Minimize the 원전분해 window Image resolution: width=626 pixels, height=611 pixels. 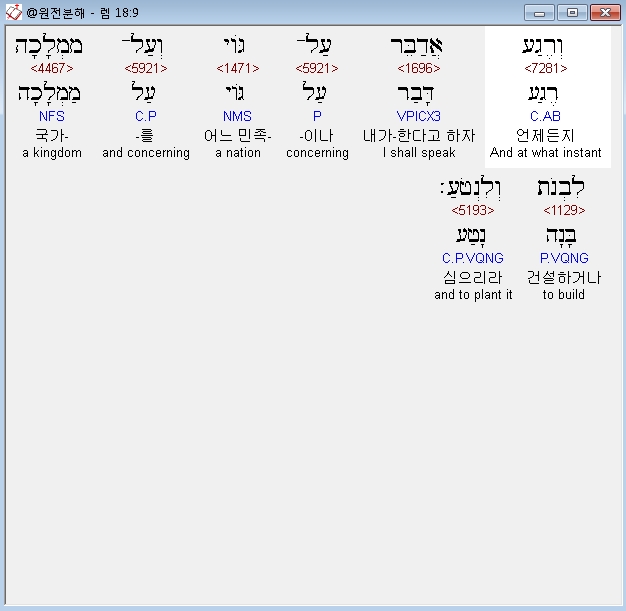539,13
